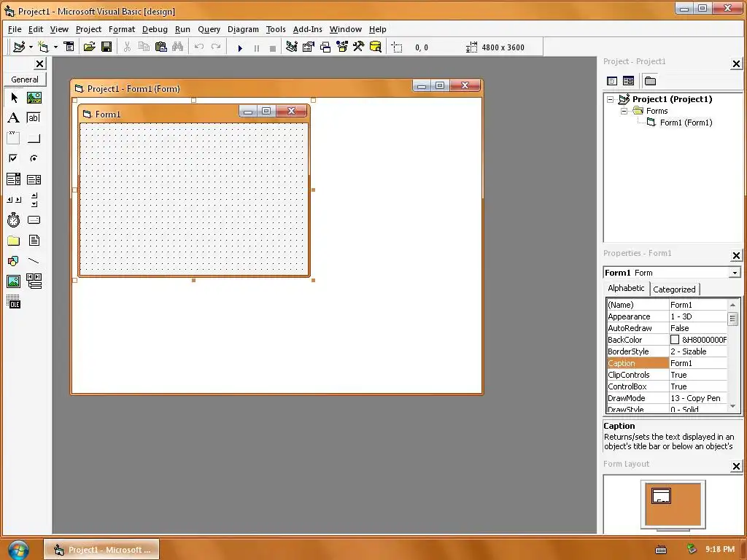Open the Add-Ins menu

pyautogui.click(x=307, y=29)
